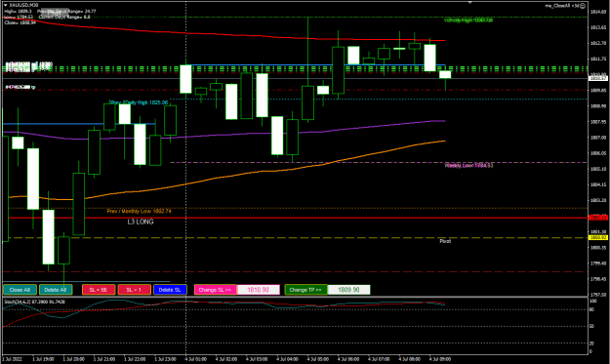Select the L3 LONG label on chart
The image size is (610, 364).
pyautogui.click(x=141, y=222)
